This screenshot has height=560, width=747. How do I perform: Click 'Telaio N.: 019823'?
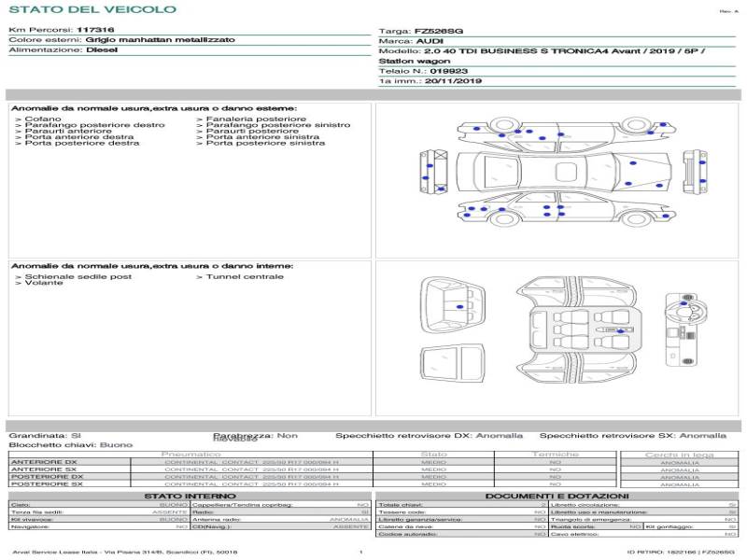[423, 71]
